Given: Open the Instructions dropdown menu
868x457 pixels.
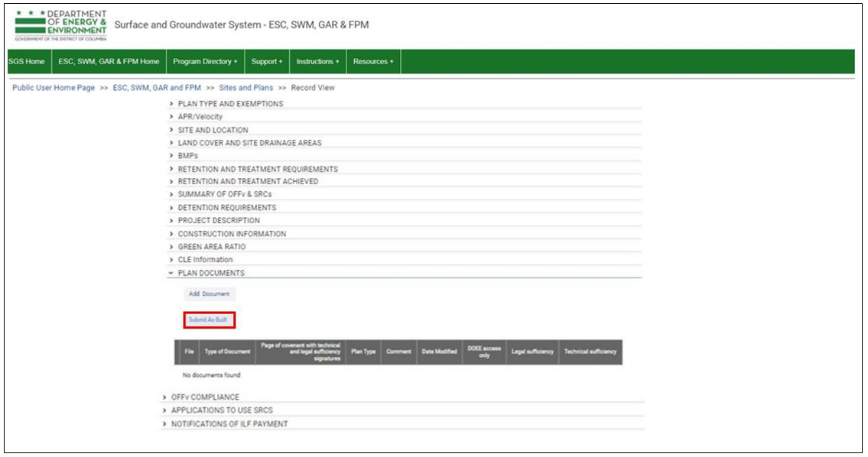Looking at the screenshot, I should click(x=318, y=62).
